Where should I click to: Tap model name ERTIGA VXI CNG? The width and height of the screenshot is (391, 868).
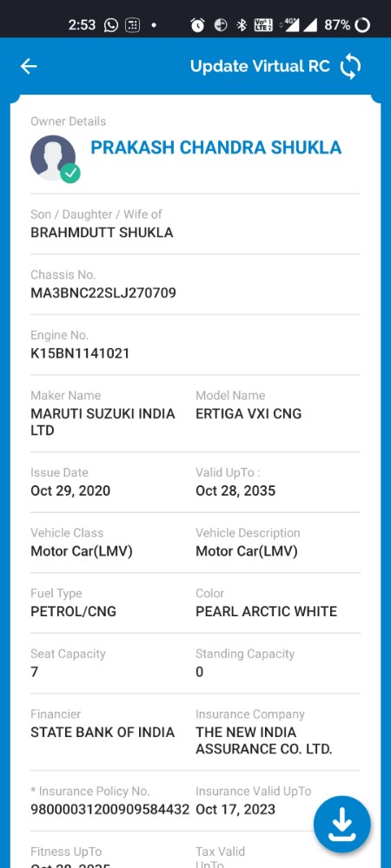pos(249,413)
